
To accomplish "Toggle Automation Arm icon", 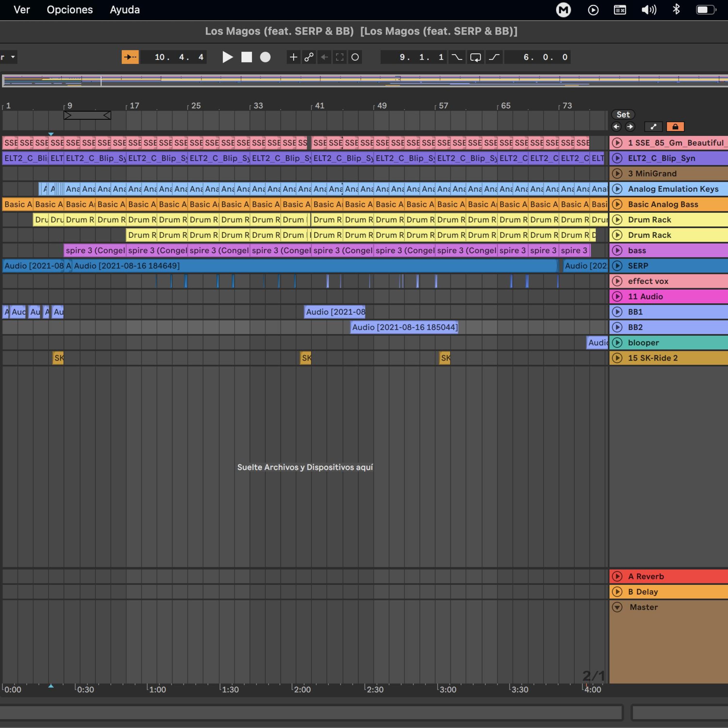I will [309, 57].
